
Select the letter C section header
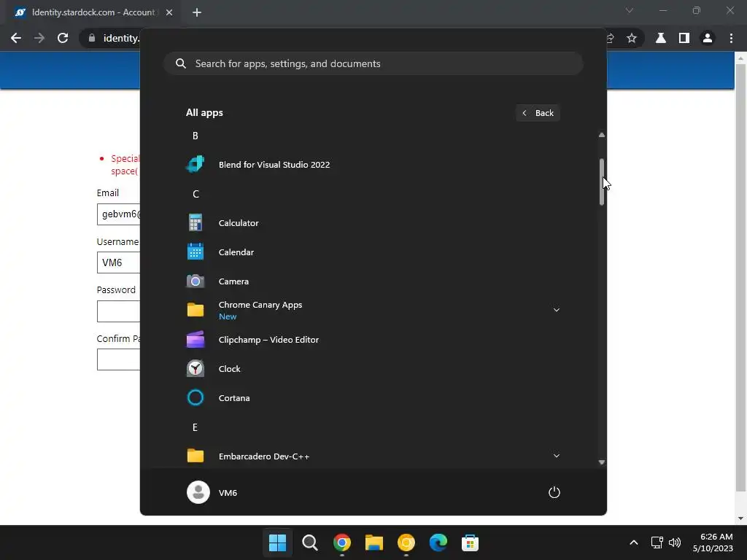pos(196,194)
